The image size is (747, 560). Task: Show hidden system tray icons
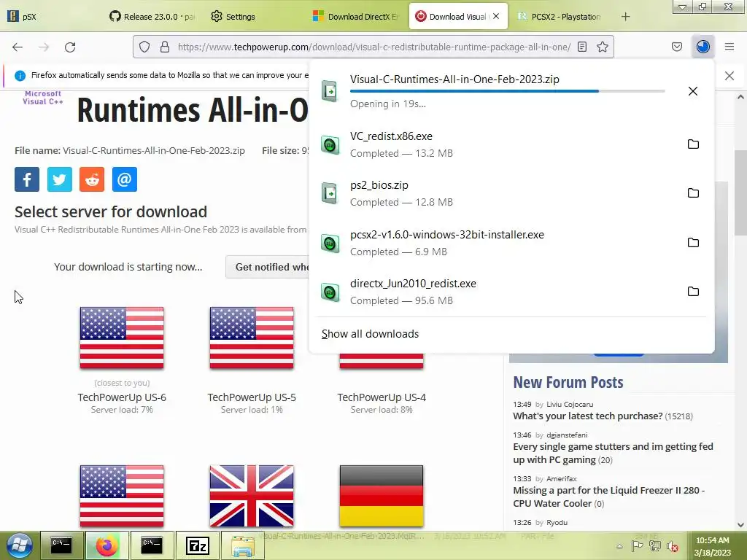pos(619,547)
